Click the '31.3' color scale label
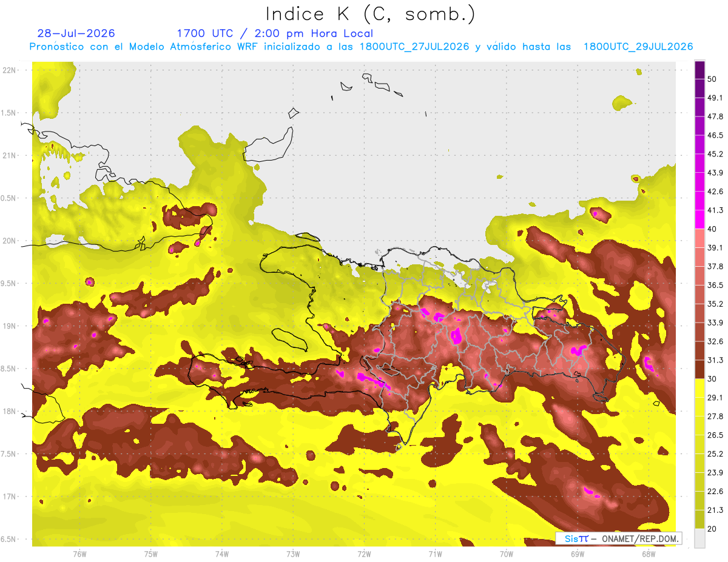Screen dimensions: 728x562 click(715, 361)
